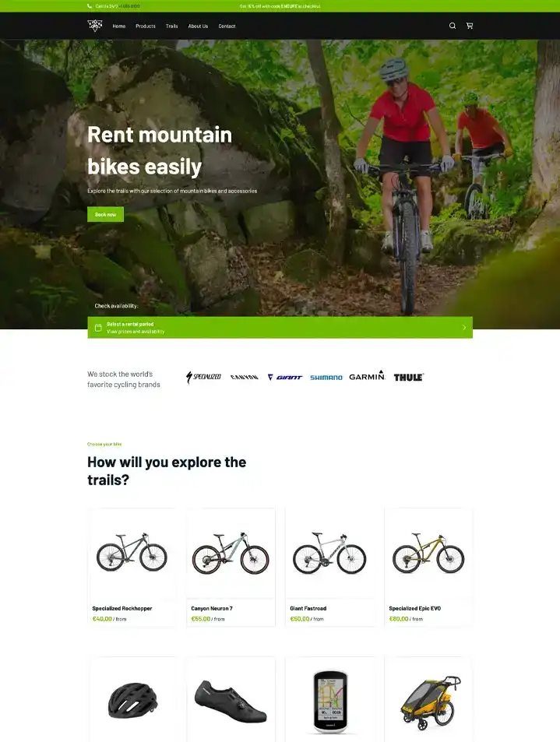Click the Shimano brand logo
The width and height of the screenshot is (560, 742).
click(x=326, y=378)
